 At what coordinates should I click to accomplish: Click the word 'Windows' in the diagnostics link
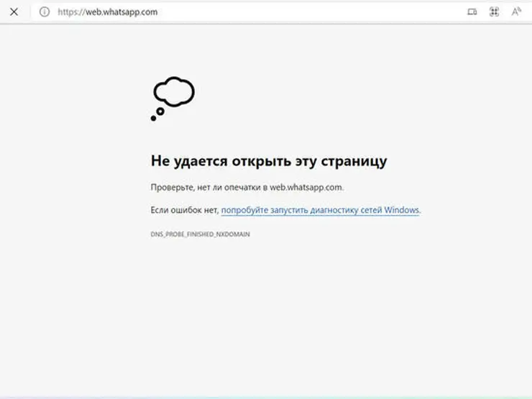[x=401, y=210]
